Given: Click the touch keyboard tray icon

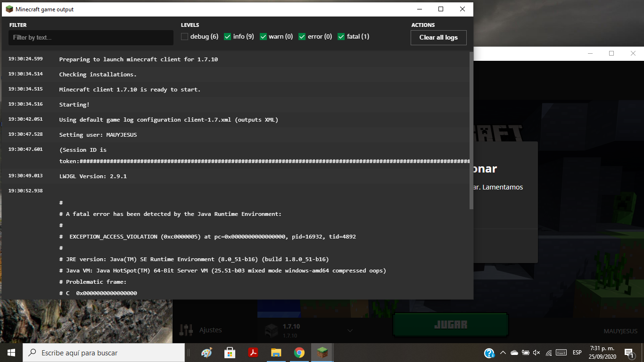Looking at the screenshot, I should (x=561, y=353).
